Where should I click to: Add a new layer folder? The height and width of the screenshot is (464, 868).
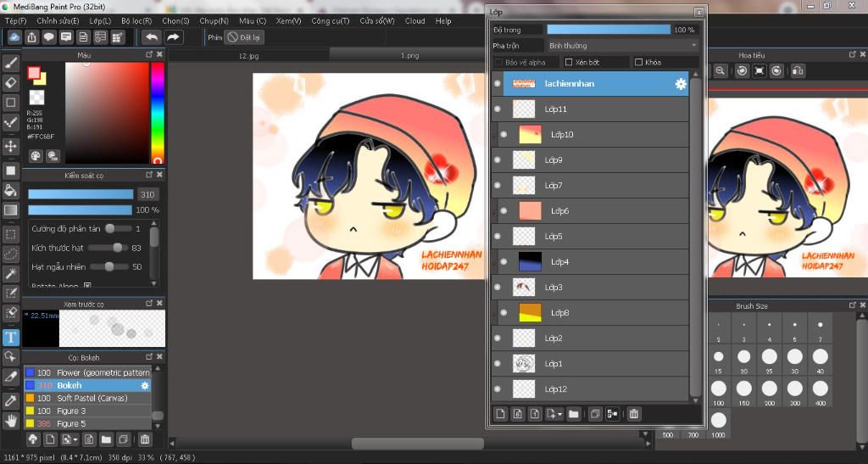574,414
